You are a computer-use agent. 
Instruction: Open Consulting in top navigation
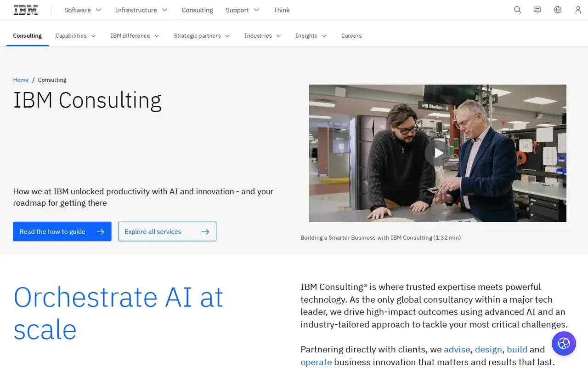tap(197, 10)
